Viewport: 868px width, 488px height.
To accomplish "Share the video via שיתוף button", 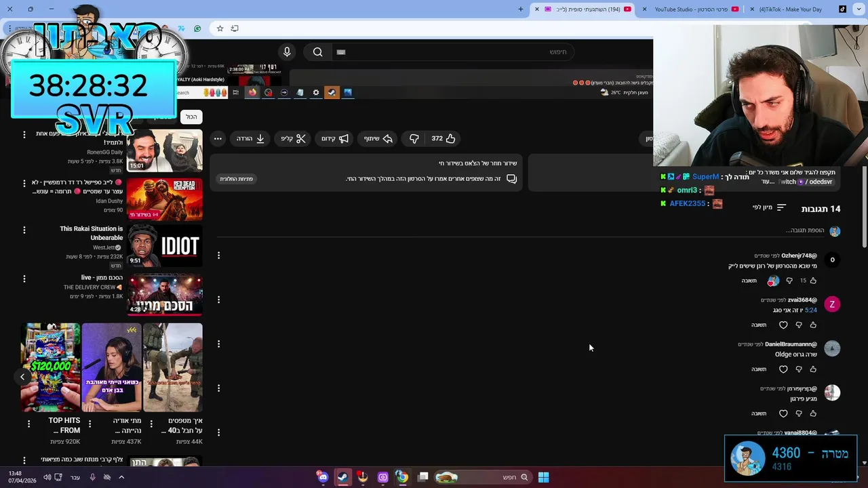I will click(378, 138).
